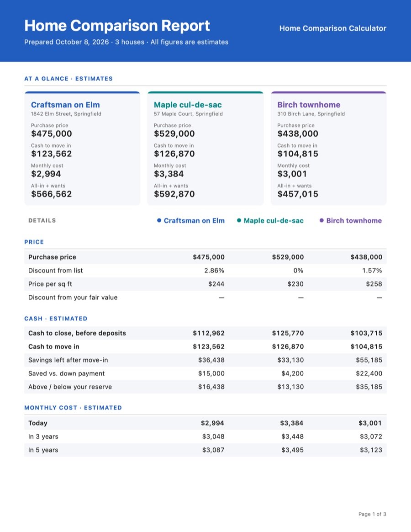Click the $230 price per sq ft value

pos(295,284)
